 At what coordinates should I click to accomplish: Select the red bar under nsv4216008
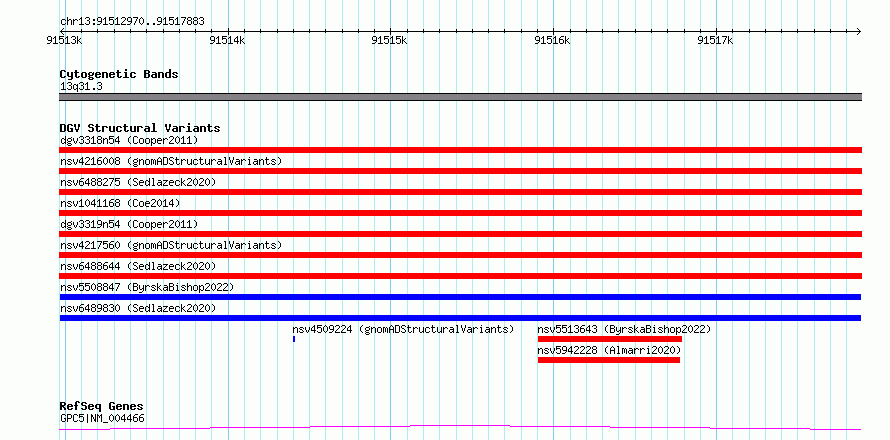pos(461,171)
